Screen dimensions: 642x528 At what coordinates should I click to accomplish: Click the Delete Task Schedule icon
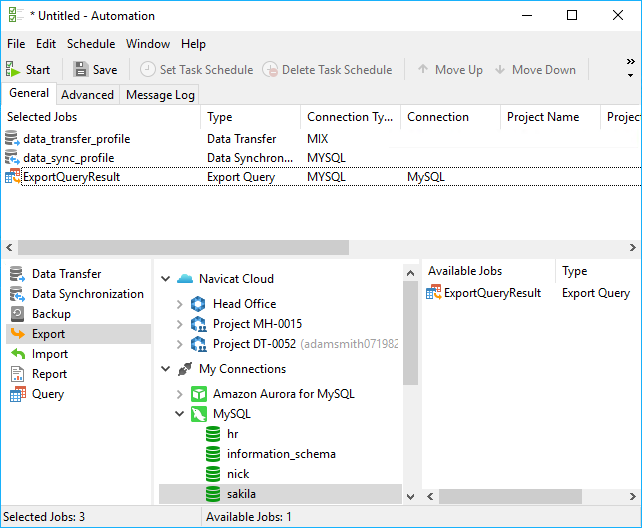coord(270,70)
